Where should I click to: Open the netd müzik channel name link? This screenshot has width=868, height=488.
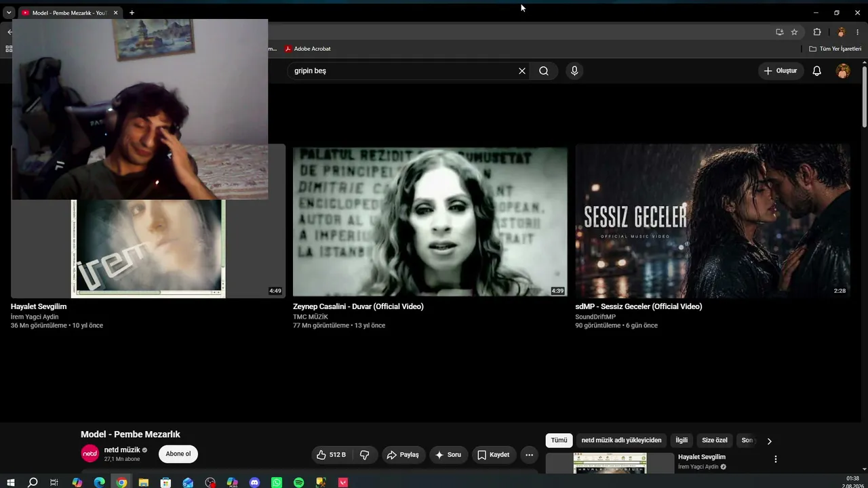[122, 450]
